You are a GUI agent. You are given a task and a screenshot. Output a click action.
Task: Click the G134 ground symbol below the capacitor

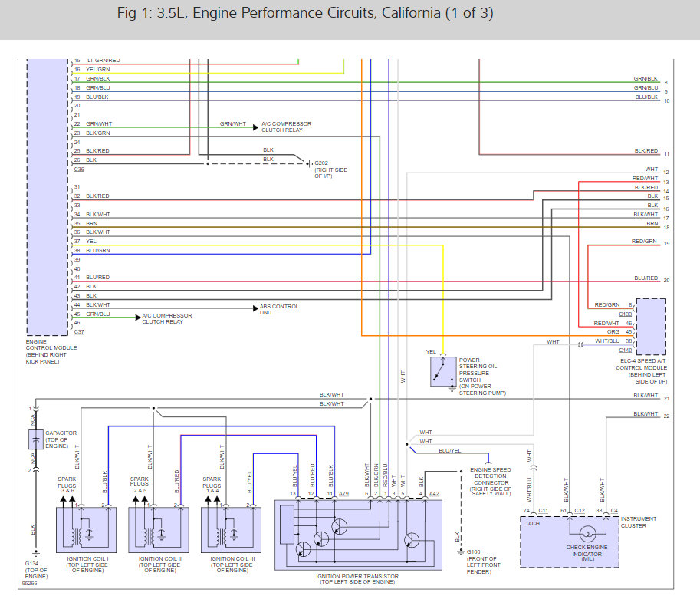(x=36, y=554)
